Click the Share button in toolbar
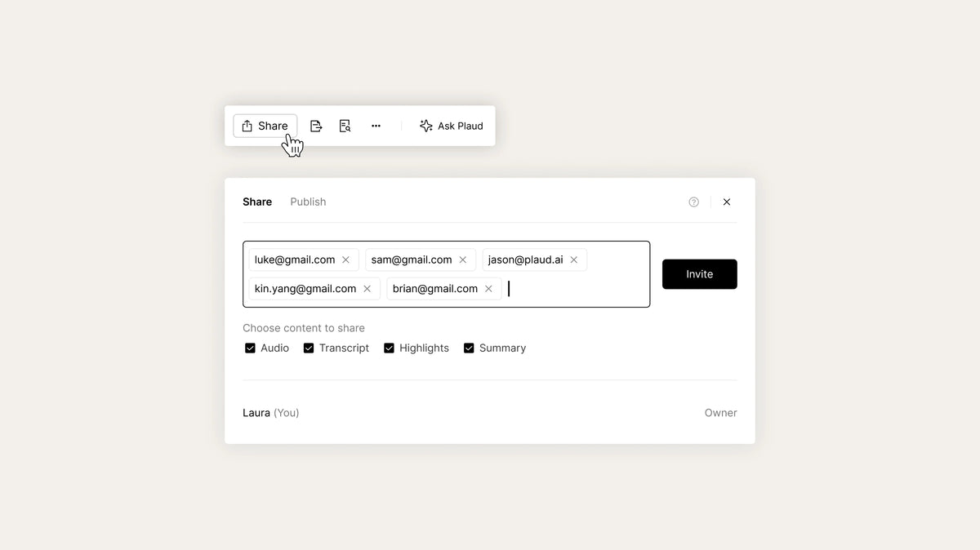Image resolution: width=980 pixels, height=550 pixels. 265,126
